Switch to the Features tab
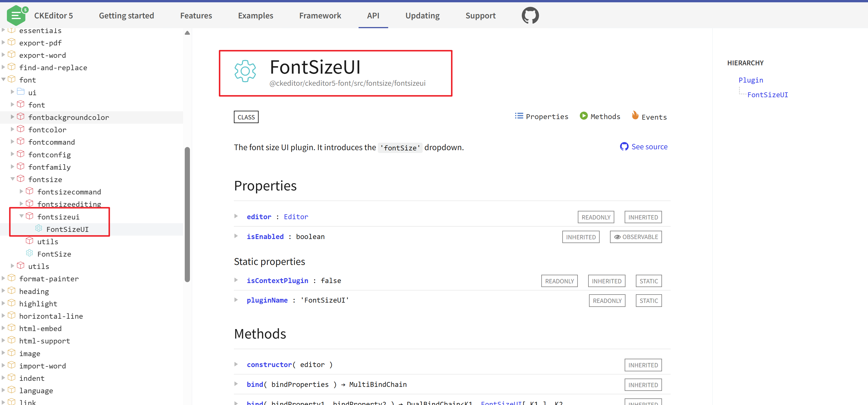868x405 pixels. [x=196, y=16]
